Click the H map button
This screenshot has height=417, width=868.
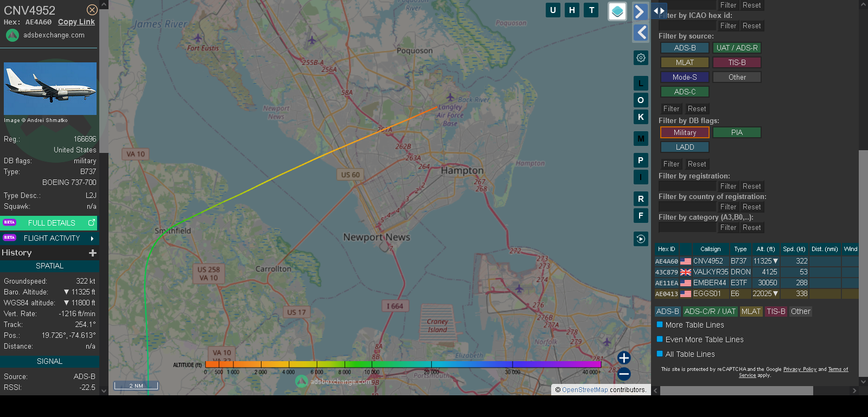pyautogui.click(x=572, y=10)
